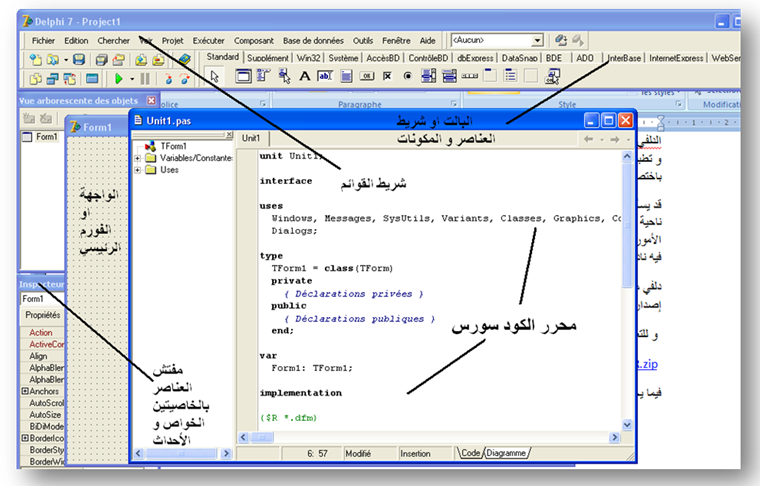This screenshot has width=760, height=486.
Task: Switch to the dbExpress palette tab
Action: (x=475, y=58)
